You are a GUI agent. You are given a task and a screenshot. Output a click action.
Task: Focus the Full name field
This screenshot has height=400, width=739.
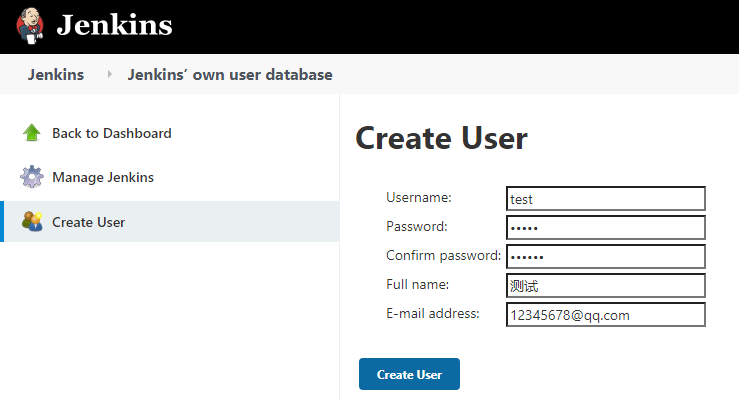point(606,286)
